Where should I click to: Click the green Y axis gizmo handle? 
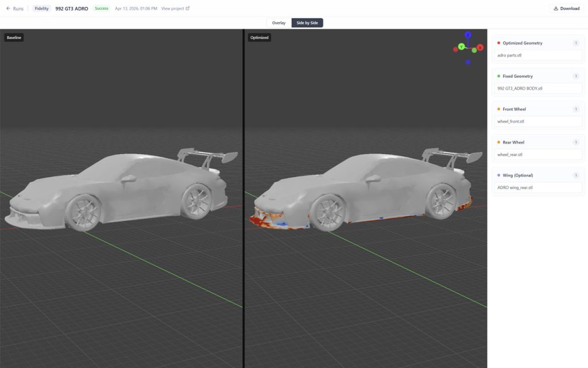pyautogui.click(x=461, y=46)
